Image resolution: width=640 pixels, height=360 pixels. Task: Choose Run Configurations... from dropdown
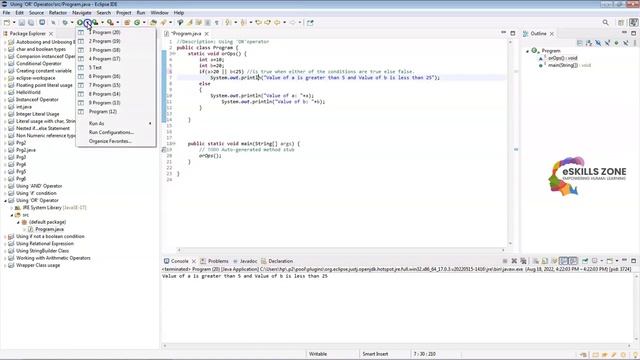click(x=111, y=132)
